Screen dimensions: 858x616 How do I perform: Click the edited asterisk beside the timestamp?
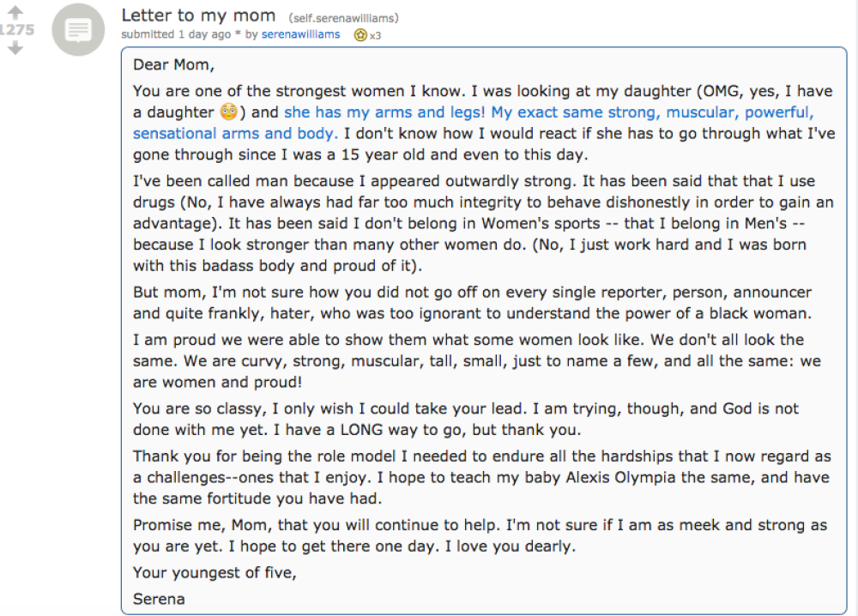(238, 34)
